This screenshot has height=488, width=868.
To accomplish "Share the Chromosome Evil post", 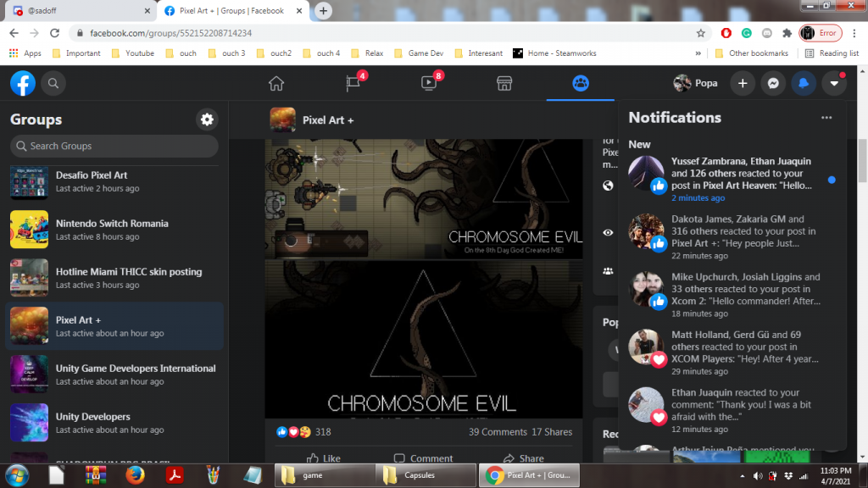I will [524, 458].
